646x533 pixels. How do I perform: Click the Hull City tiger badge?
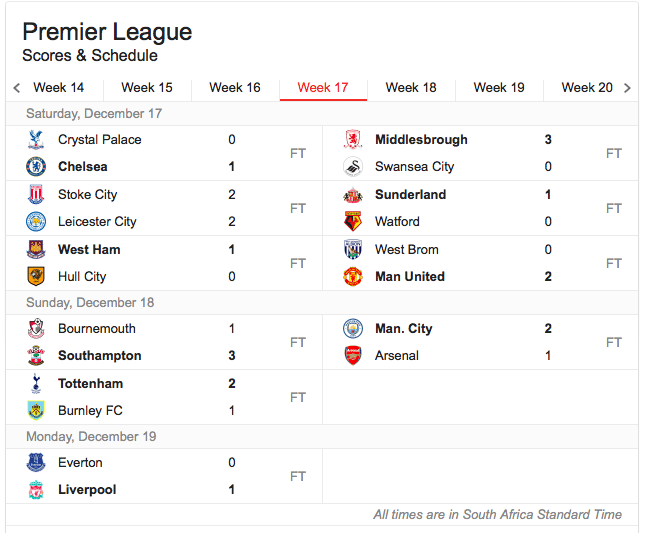[36, 276]
